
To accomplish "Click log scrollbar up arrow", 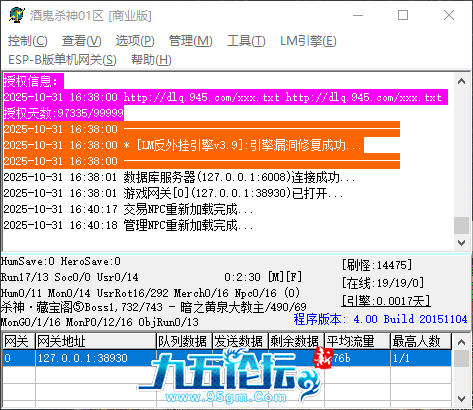I will point(461,81).
